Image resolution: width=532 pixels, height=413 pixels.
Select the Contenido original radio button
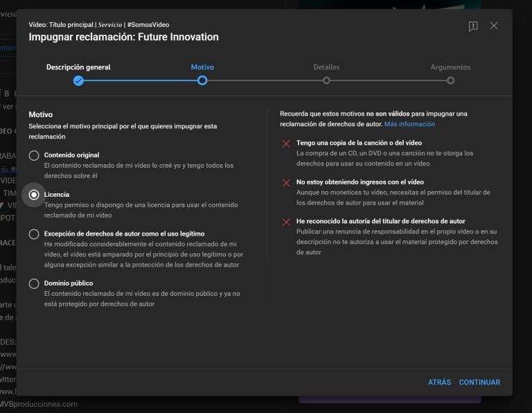[x=34, y=155]
